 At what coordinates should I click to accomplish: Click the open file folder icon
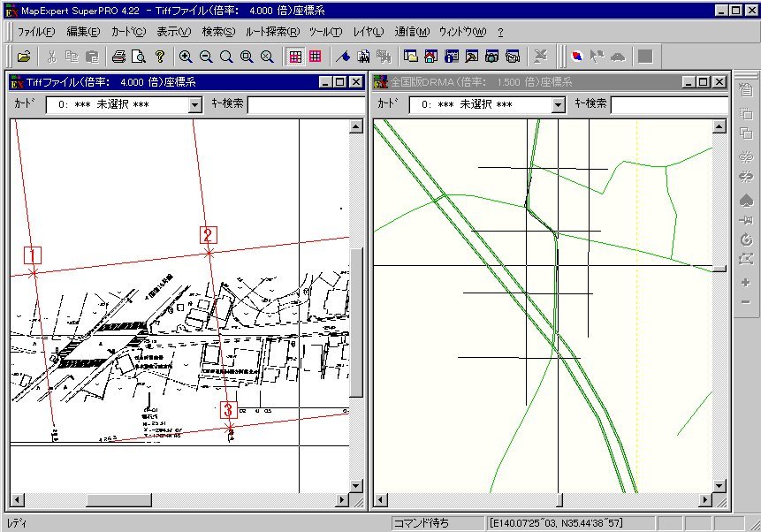23,57
